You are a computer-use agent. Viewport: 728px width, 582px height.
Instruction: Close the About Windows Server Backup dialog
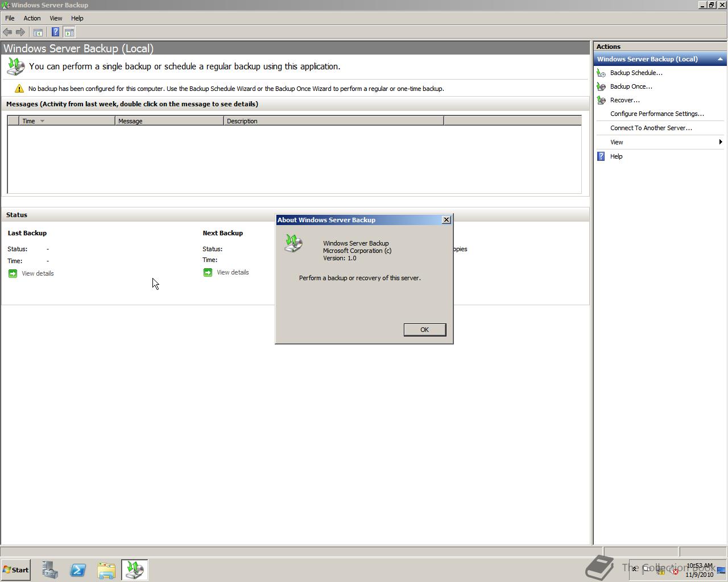coord(446,220)
